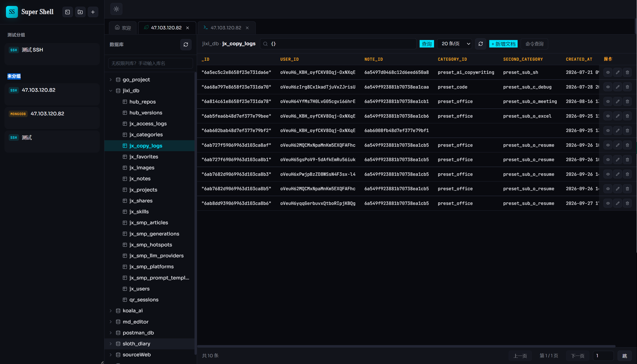
Task: View the document 6a5ec5c2e8658f23e731da6e with eye icon
Action: (608, 73)
